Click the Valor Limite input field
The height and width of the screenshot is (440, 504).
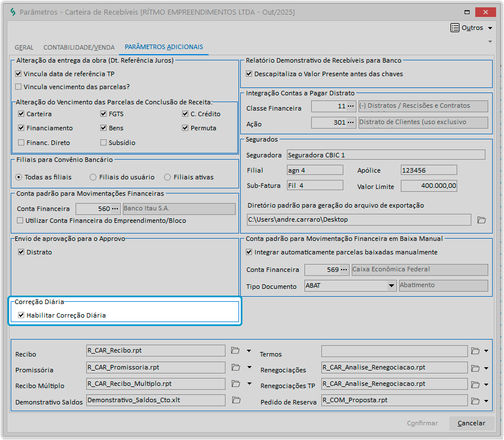(429, 186)
